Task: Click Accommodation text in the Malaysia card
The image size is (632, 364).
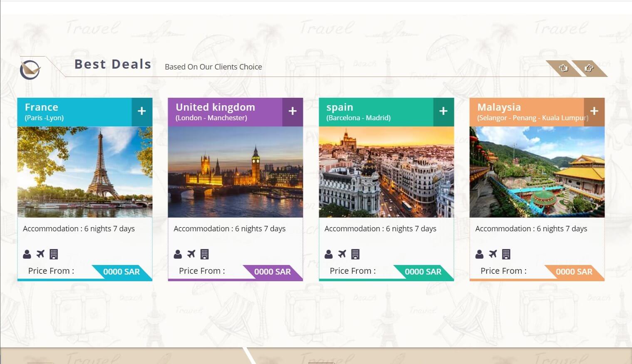Action: [x=531, y=228]
